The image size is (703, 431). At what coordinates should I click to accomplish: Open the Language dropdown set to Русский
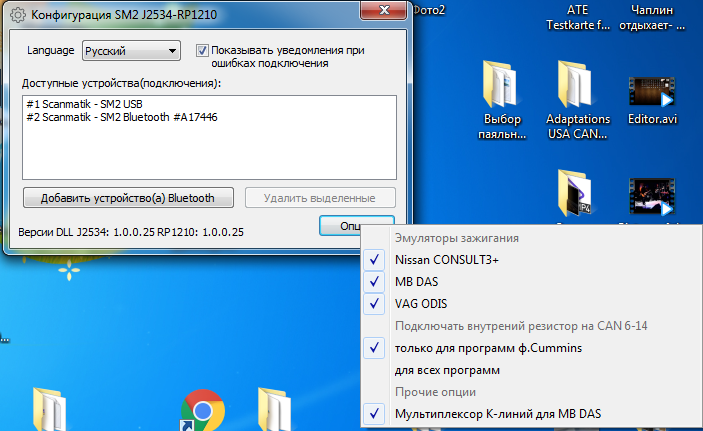tap(131, 51)
